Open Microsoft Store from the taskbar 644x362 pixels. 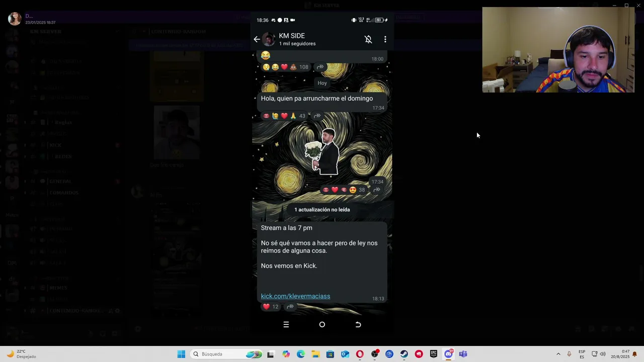tap(330, 354)
